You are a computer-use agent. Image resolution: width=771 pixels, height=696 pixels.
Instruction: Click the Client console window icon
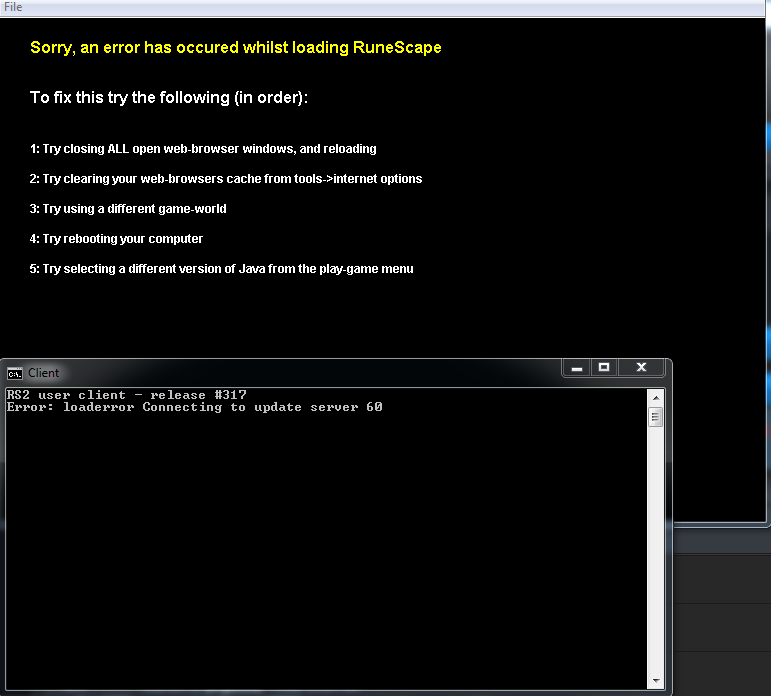15,374
